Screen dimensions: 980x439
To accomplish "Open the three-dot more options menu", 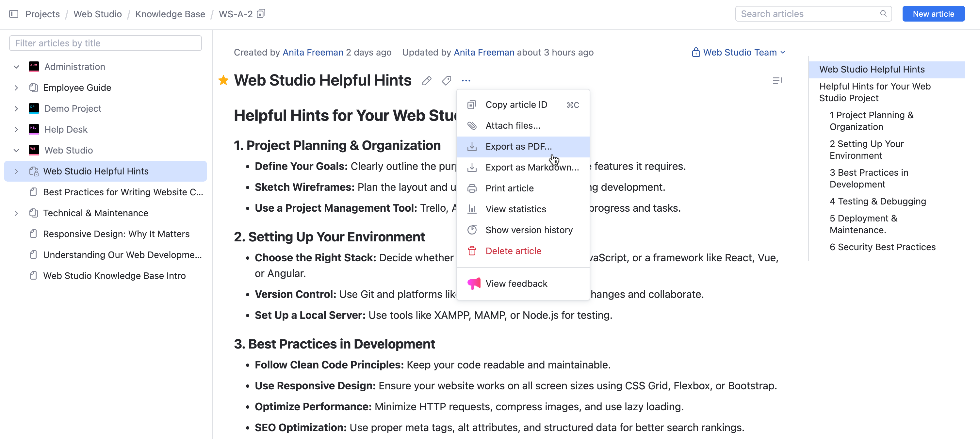I will (466, 80).
